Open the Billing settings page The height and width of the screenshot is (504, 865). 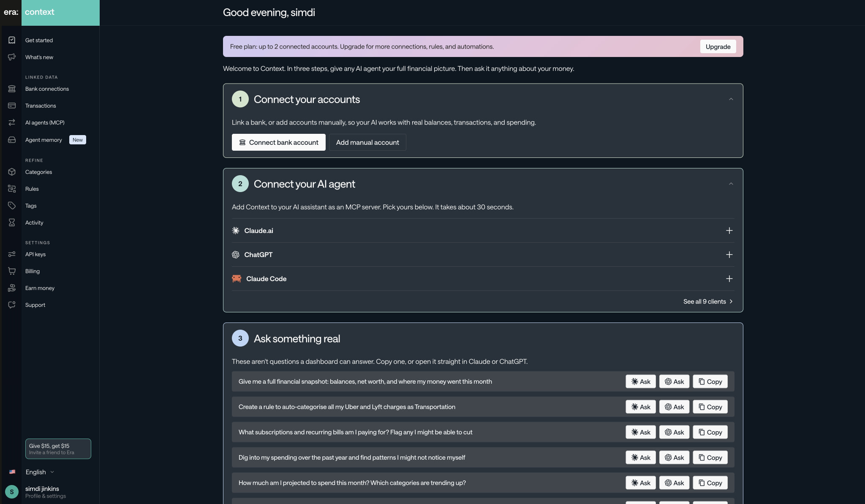[32, 271]
